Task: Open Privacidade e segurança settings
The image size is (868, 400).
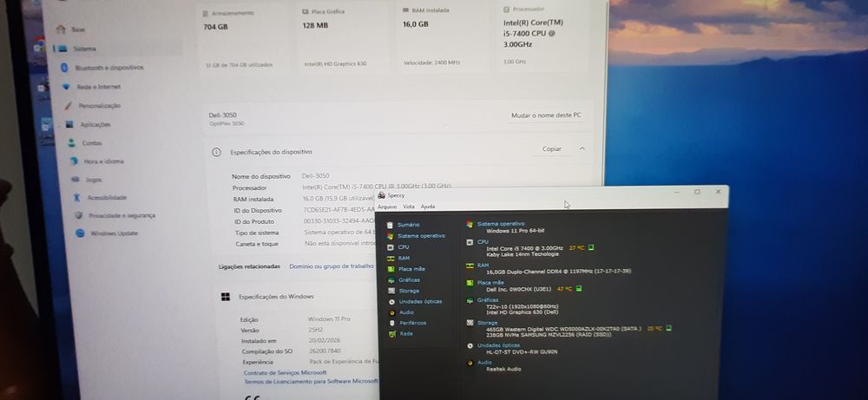Action: click(x=122, y=215)
